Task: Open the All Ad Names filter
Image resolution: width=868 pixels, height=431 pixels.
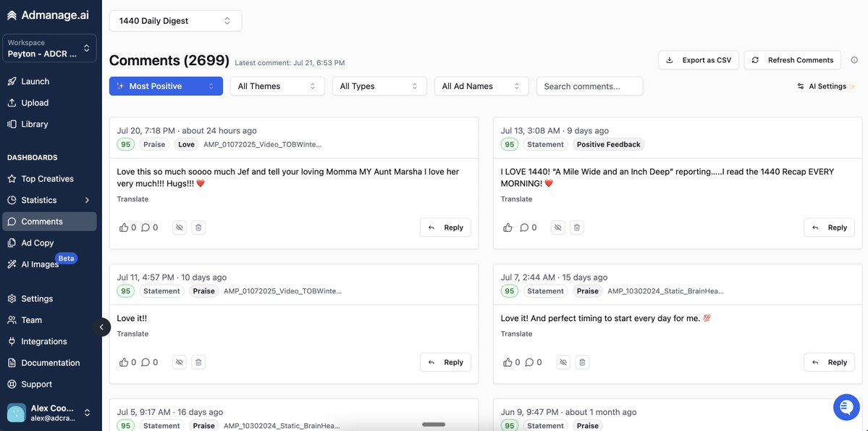Action: [x=481, y=86]
